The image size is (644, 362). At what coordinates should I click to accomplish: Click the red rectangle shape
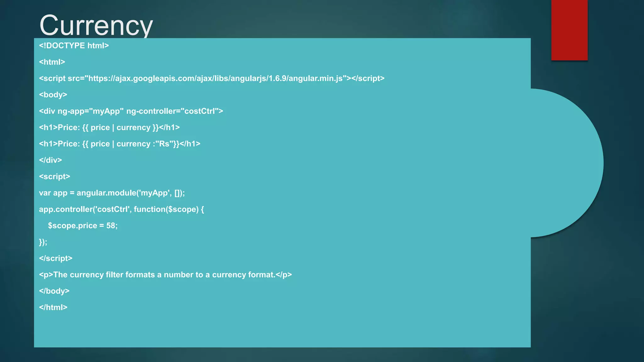point(569,30)
